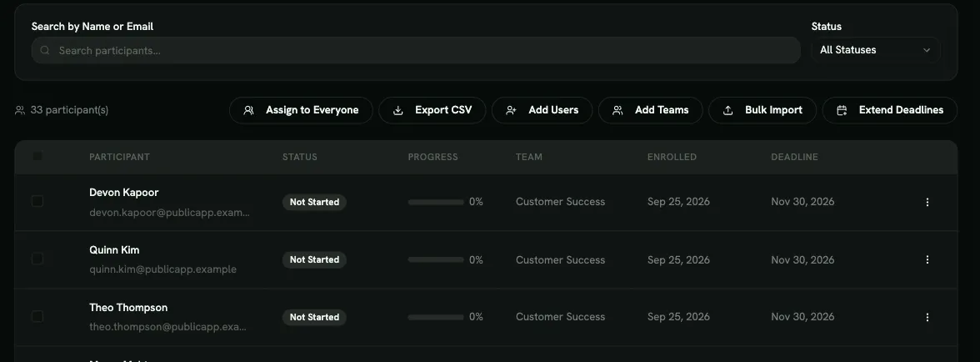Open the three-dot menu for Quinn Kim
This screenshot has height=362, width=980.
[927, 259]
